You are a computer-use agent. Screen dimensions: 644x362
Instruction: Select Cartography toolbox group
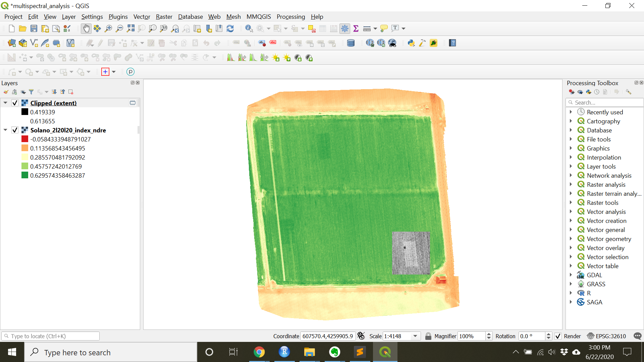(x=603, y=121)
